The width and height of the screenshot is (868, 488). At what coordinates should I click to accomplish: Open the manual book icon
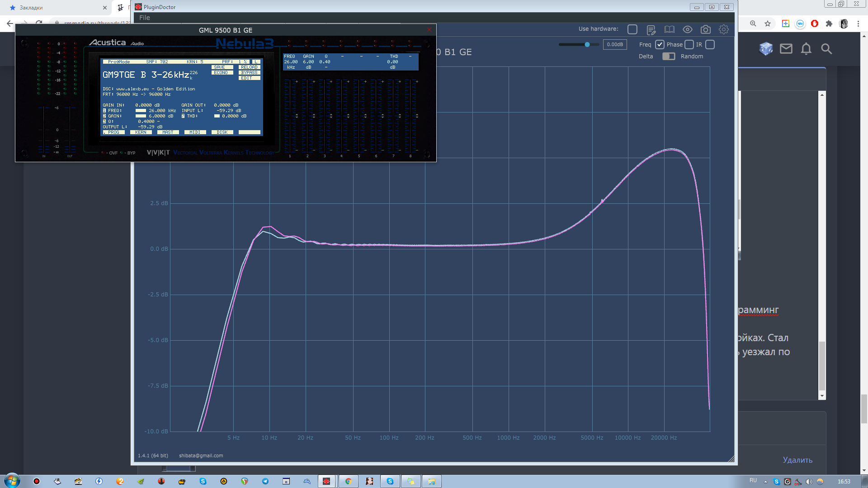coord(669,30)
